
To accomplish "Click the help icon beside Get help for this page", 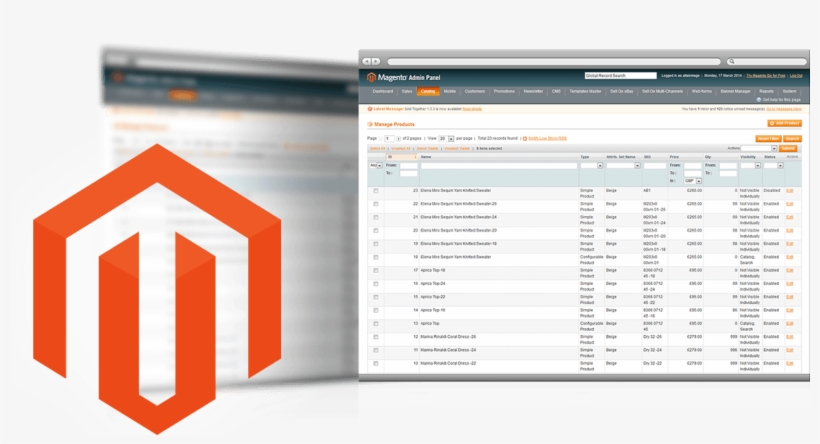I will (x=759, y=99).
